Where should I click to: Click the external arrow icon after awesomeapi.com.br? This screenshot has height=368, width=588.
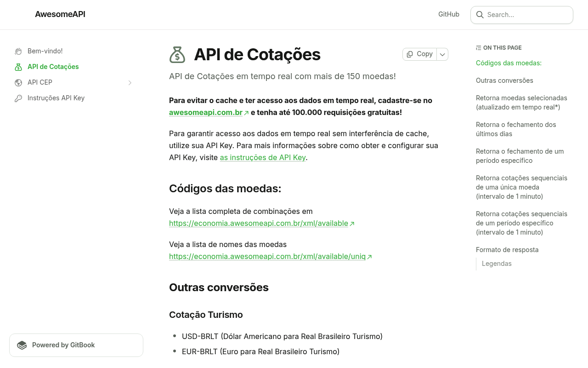coord(247,113)
